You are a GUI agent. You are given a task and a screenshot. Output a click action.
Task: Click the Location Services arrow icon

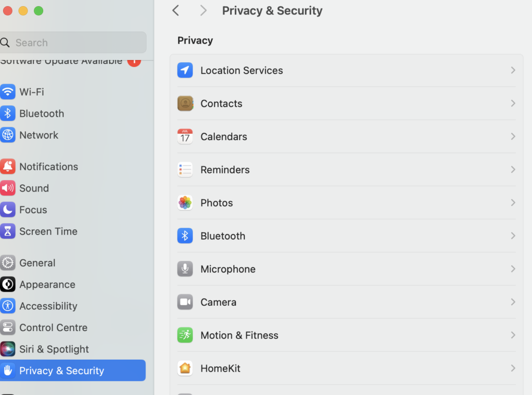(x=185, y=70)
